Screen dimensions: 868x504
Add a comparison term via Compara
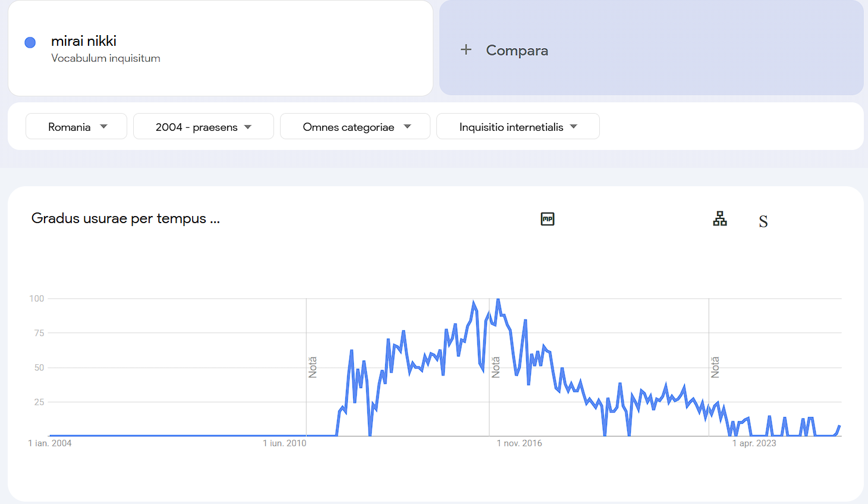click(651, 48)
